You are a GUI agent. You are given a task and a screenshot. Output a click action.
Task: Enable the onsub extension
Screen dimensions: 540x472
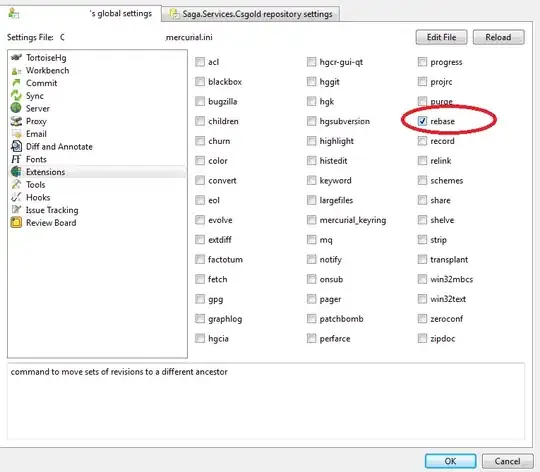point(311,279)
